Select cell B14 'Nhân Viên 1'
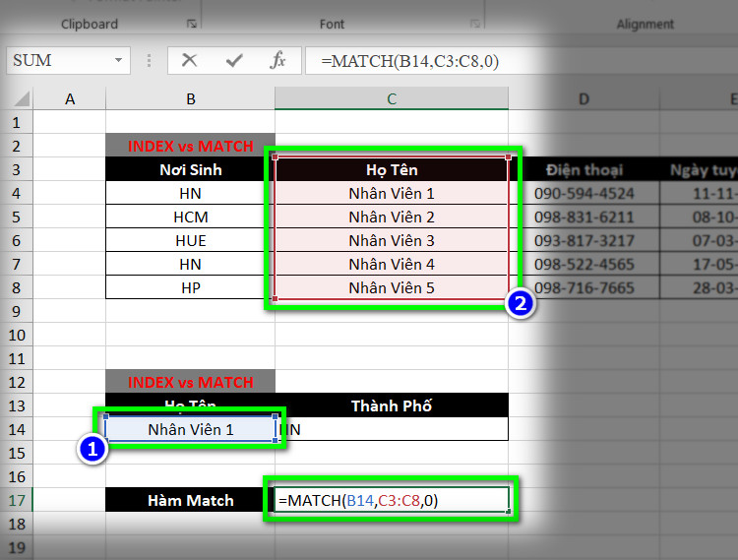The height and width of the screenshot is (560, 738). [191, 429]
